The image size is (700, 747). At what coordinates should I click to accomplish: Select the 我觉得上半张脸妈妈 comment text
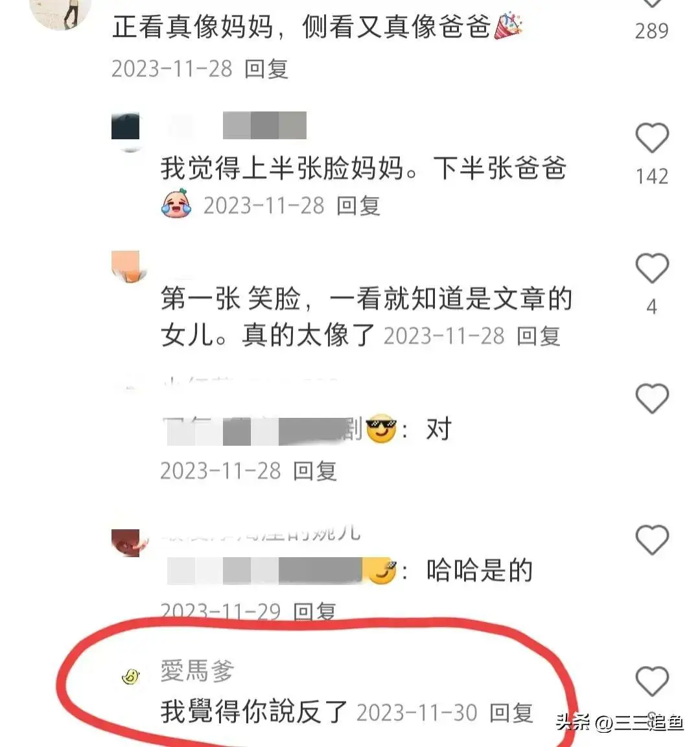point(363,168)
